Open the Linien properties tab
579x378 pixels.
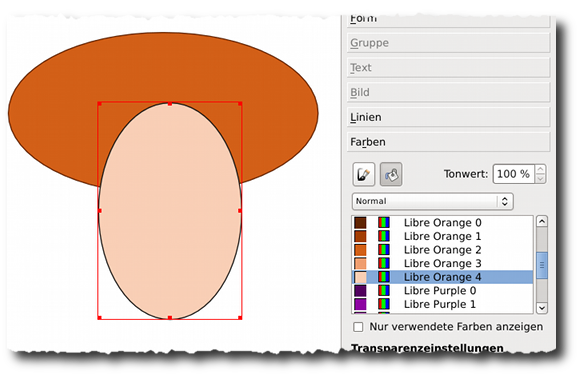449,117
